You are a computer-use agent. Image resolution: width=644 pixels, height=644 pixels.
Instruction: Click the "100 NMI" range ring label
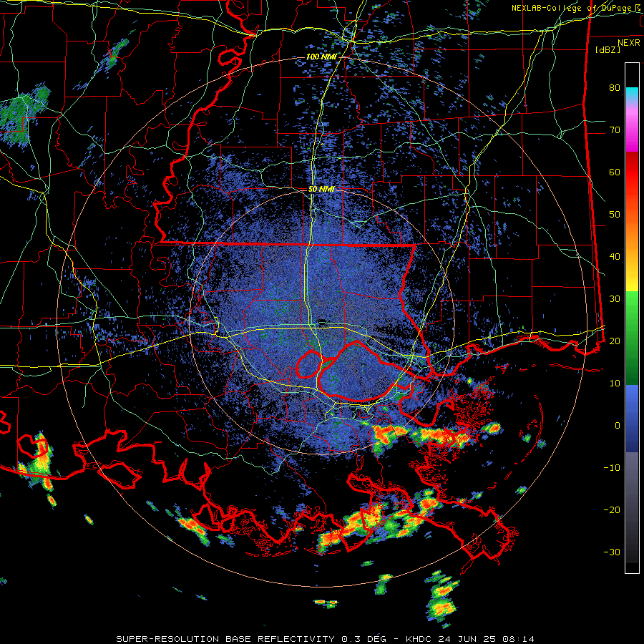(x=321, y=57)
